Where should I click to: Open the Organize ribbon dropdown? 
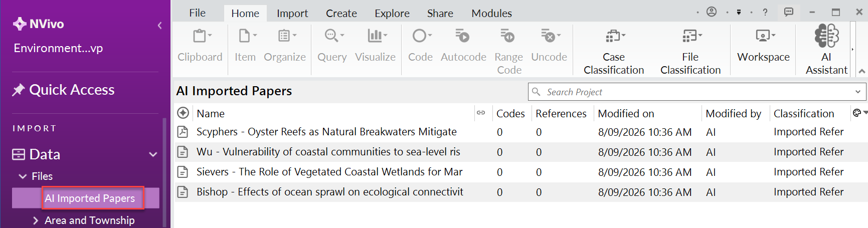(x=285, y=46)
